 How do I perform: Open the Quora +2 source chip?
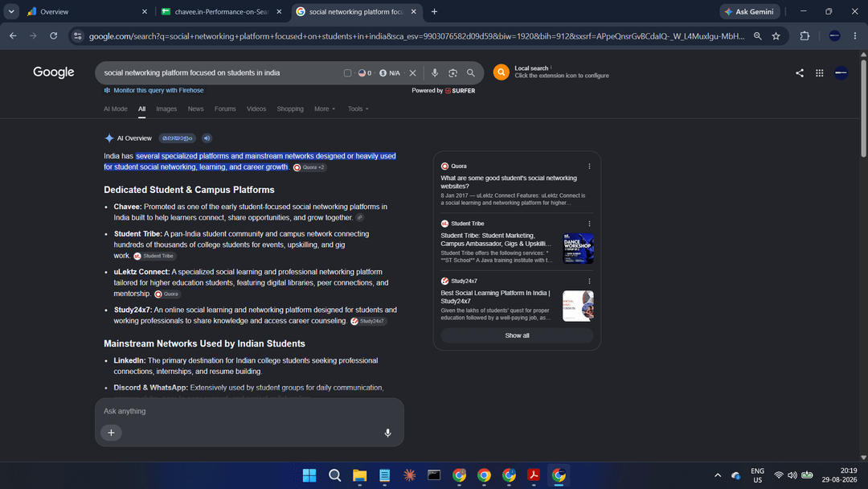[x=309, y=167]
